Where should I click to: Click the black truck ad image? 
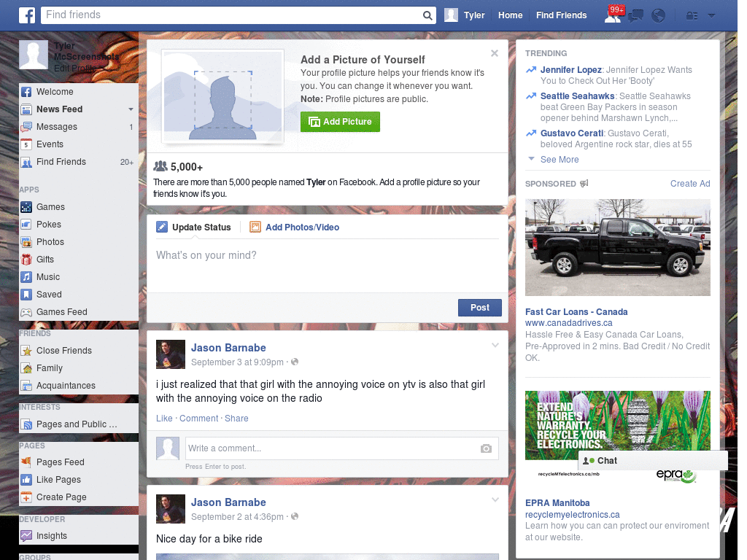pos(617,248)
